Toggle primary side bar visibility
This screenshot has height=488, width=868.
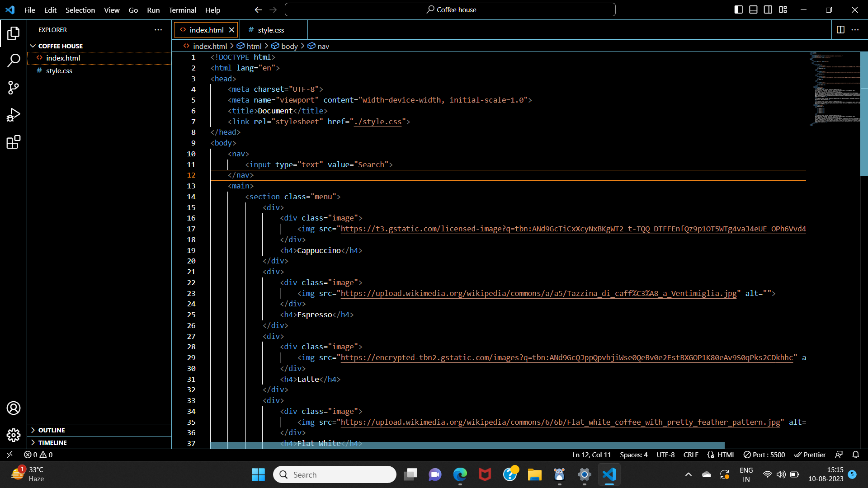[738, 9]
